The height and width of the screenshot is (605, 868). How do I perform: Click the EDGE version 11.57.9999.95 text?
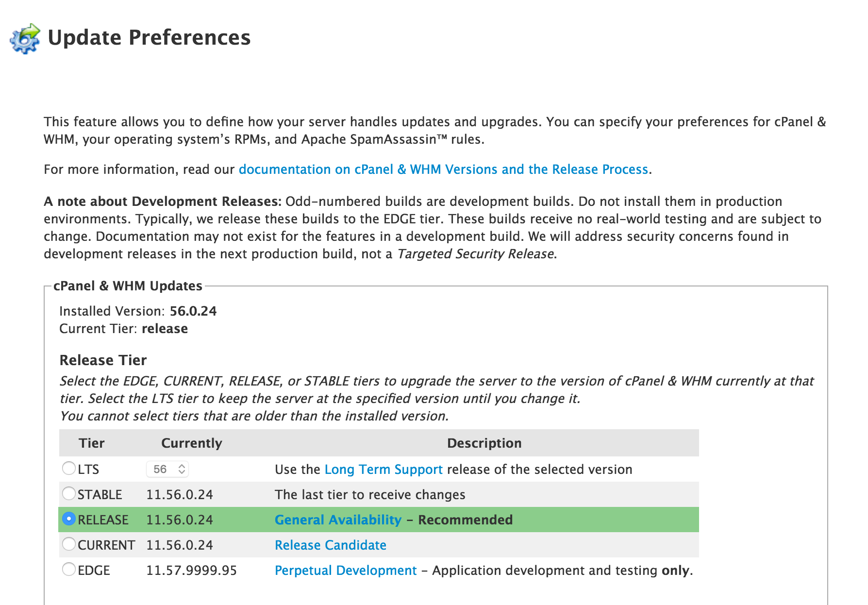(x=191, y=571)
